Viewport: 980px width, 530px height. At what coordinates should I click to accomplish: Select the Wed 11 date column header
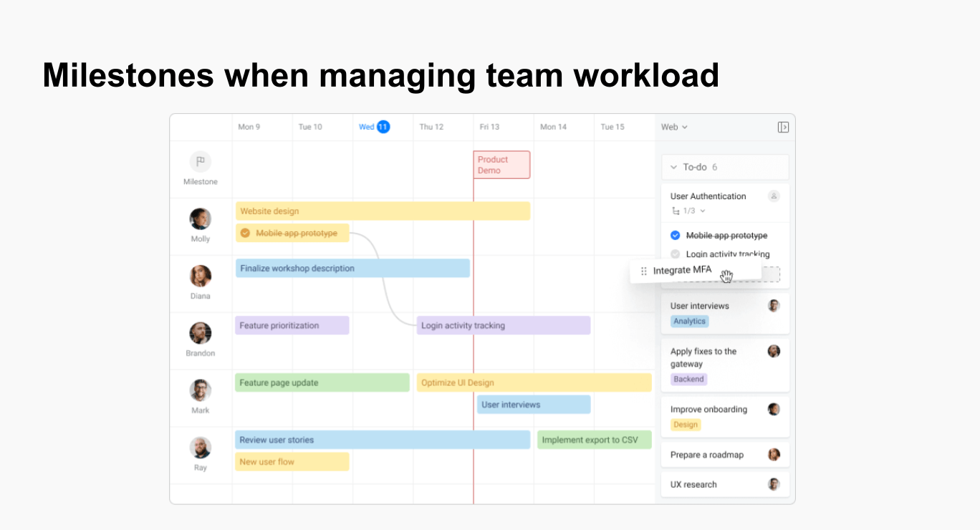pyautogui.click(x=374, y=127)
